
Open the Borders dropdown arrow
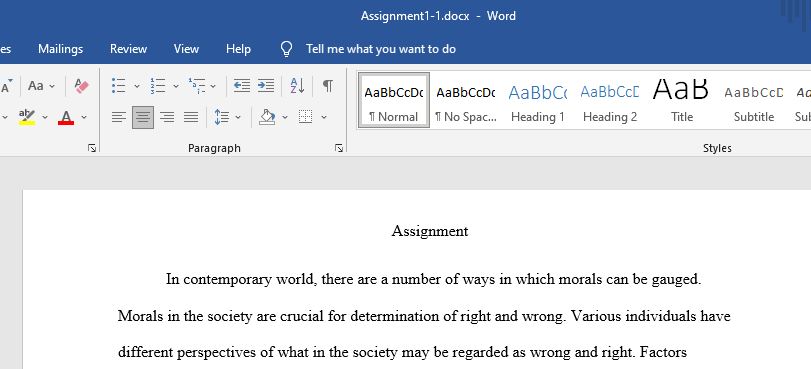pos(324,117)
